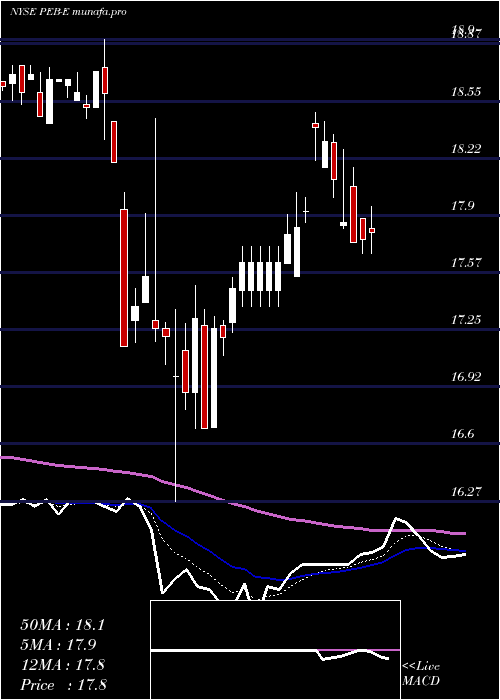Click the small red candle at the gap-up peak

pyautogui.click(x=315, y=125)
